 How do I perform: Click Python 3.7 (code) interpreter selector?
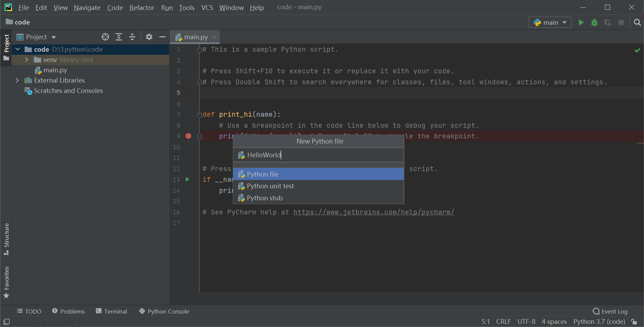click(x=599, y=321)
